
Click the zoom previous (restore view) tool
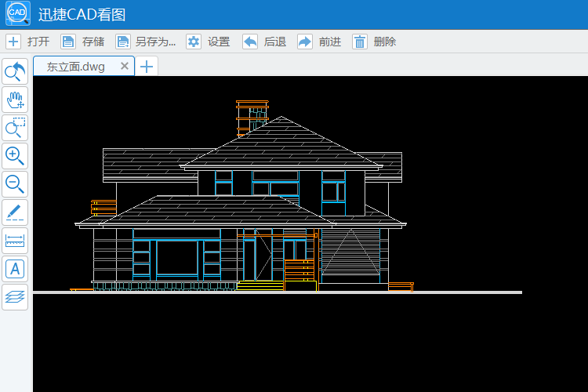tap(15, 72)
